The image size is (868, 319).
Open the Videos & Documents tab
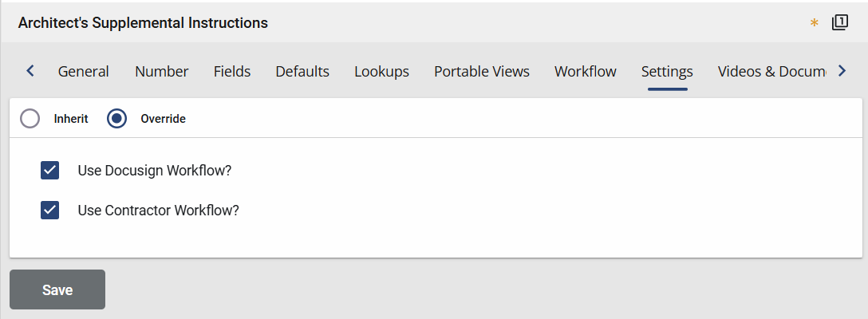click(x=771, y=72)
